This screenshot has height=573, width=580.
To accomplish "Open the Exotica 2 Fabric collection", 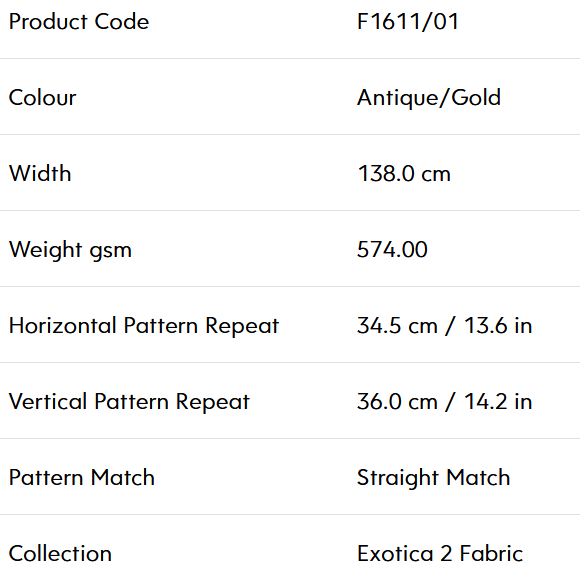I will [x=440, y=554].
